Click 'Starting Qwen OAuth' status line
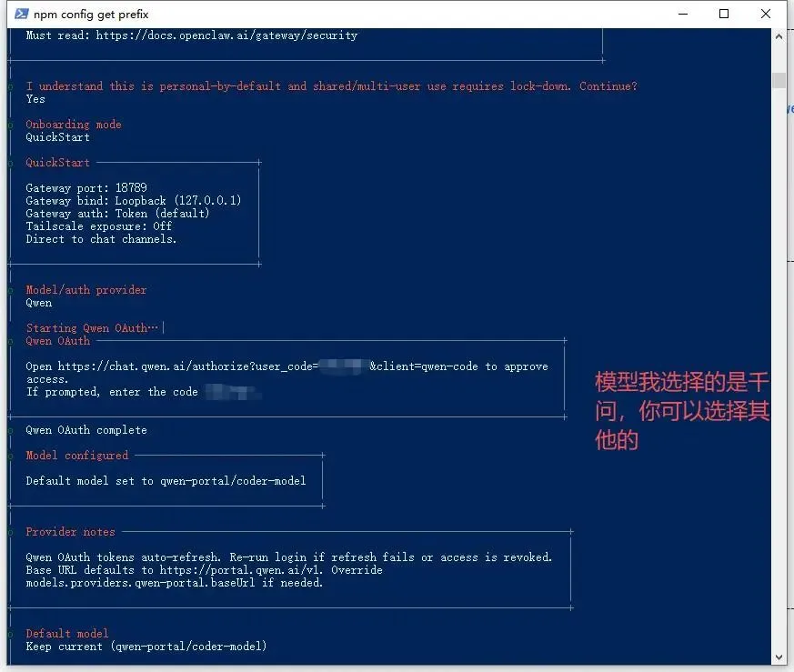The image size is (794, 672). [x=92, y=328]
